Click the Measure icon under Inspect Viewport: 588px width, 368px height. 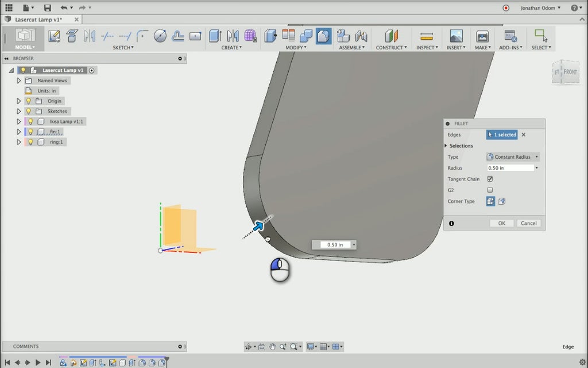point(426,36)
